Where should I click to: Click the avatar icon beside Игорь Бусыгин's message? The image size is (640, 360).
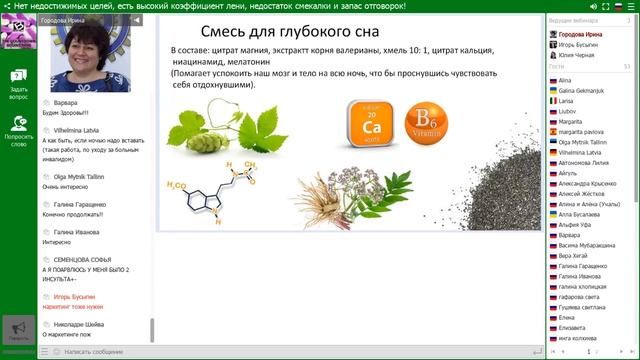47,297
